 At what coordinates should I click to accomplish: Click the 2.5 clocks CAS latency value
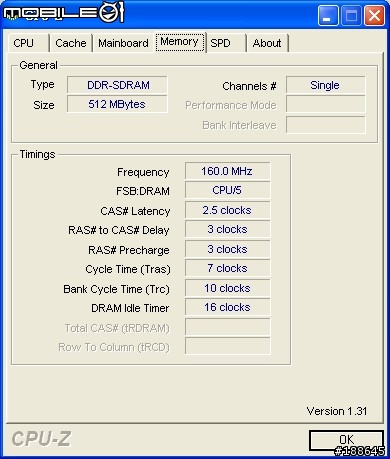(x=228, y=210)
